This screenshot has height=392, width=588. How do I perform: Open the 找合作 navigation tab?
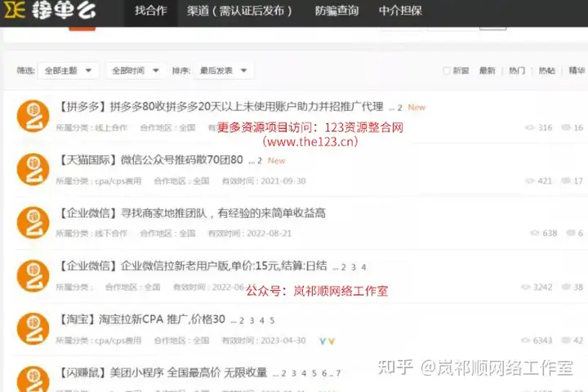[x=151, y=11]
